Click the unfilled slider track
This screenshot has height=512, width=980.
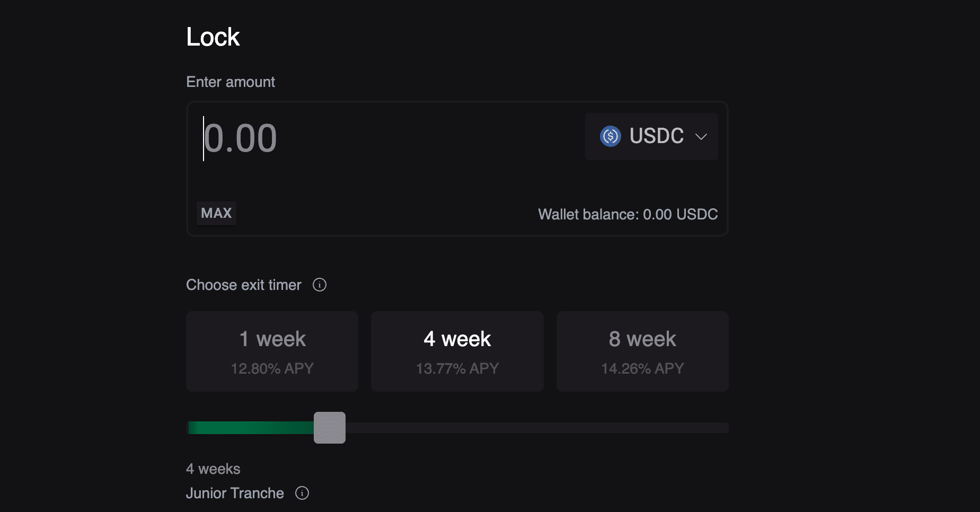click(537, 428)
